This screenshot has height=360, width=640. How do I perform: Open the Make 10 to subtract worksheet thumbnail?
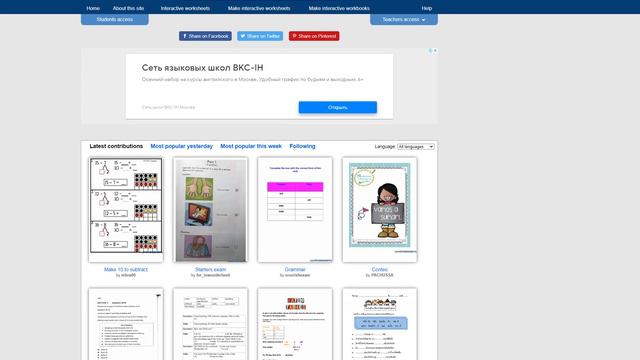tap(126, 210)
